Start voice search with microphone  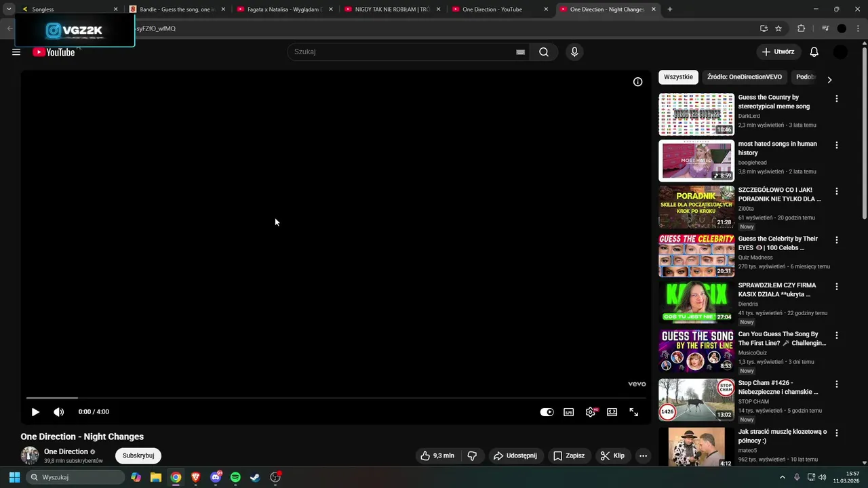(574, 52)
